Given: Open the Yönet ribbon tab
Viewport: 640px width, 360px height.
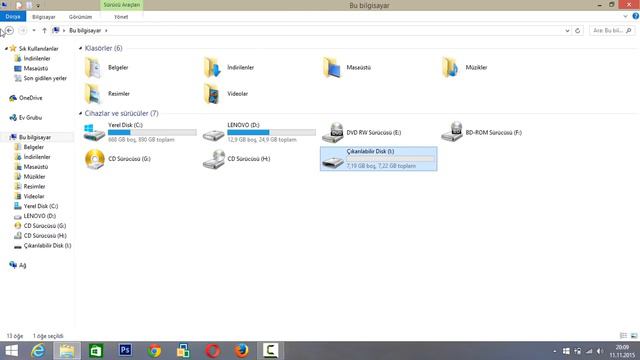Looking at the screenshot, I should click(121, 17).
